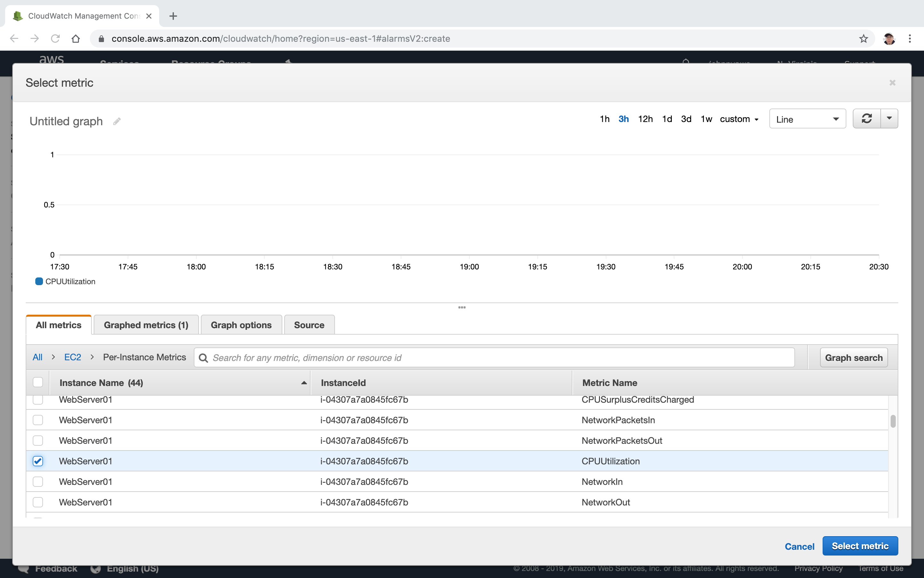The height and width of the screenshot is (578, 924).
Task: Confirm with the Select metric button
Action: pos(860,546)
